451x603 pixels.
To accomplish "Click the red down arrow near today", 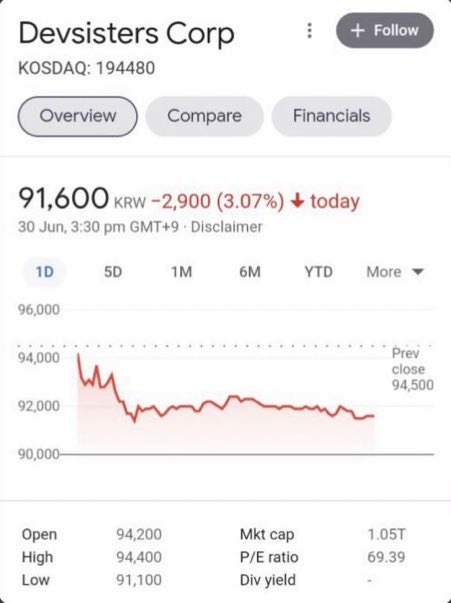I will coord(298,201).
